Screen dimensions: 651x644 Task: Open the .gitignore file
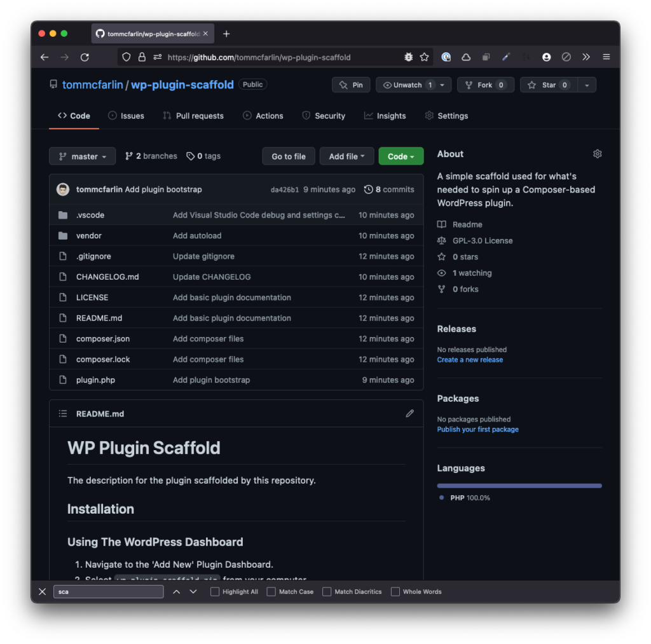93,257
